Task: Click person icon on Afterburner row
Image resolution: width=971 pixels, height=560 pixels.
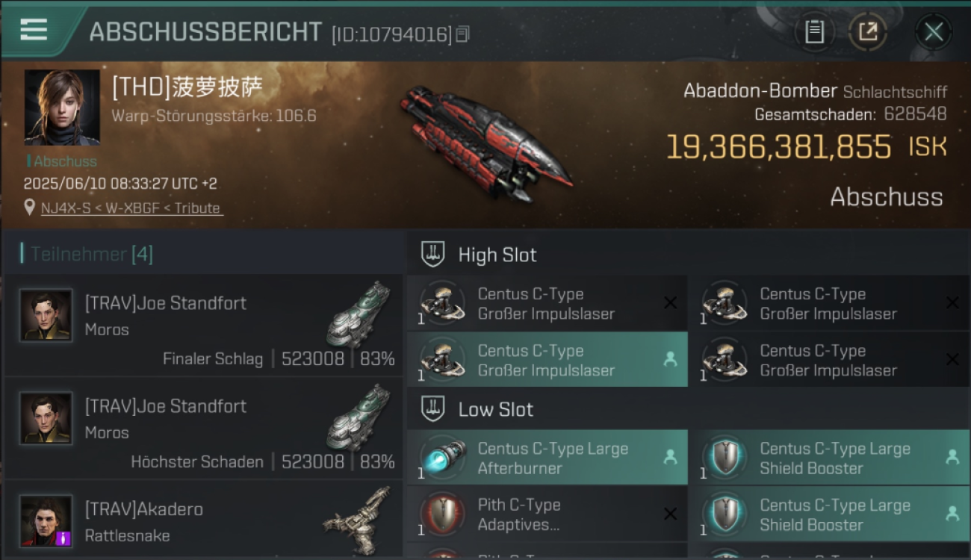Action: click(670, 457)
